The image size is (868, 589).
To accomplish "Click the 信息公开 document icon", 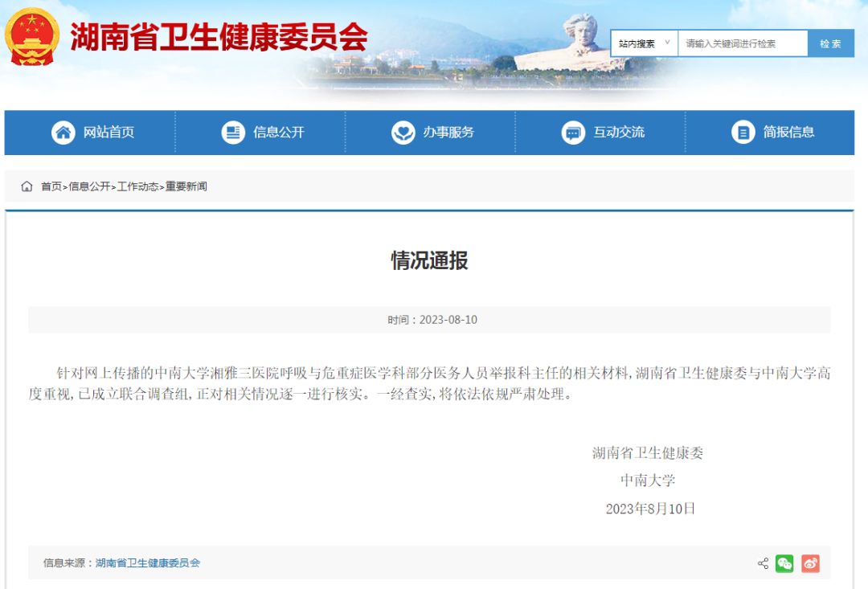I will click(x=233, y=133).
